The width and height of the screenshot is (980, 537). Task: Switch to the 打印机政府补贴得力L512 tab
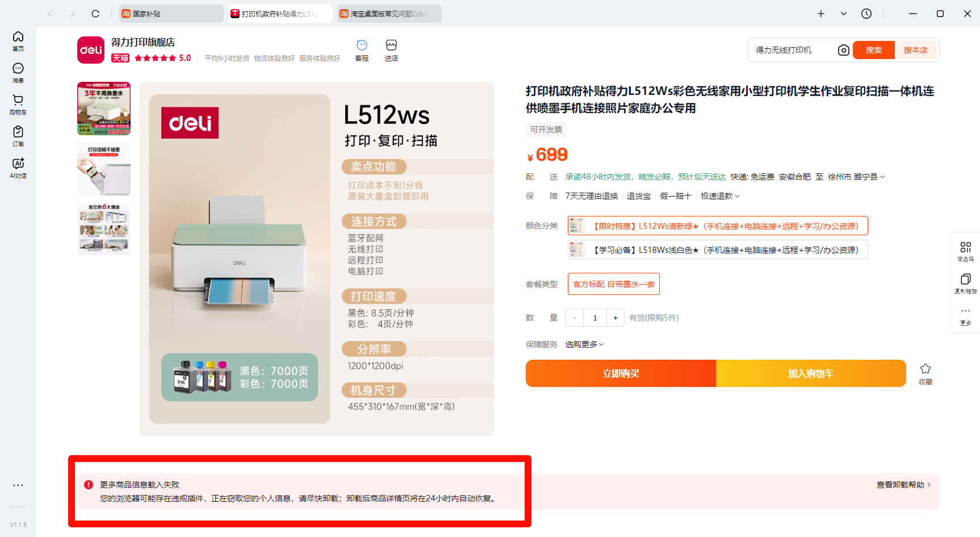[x=280, y=14]
